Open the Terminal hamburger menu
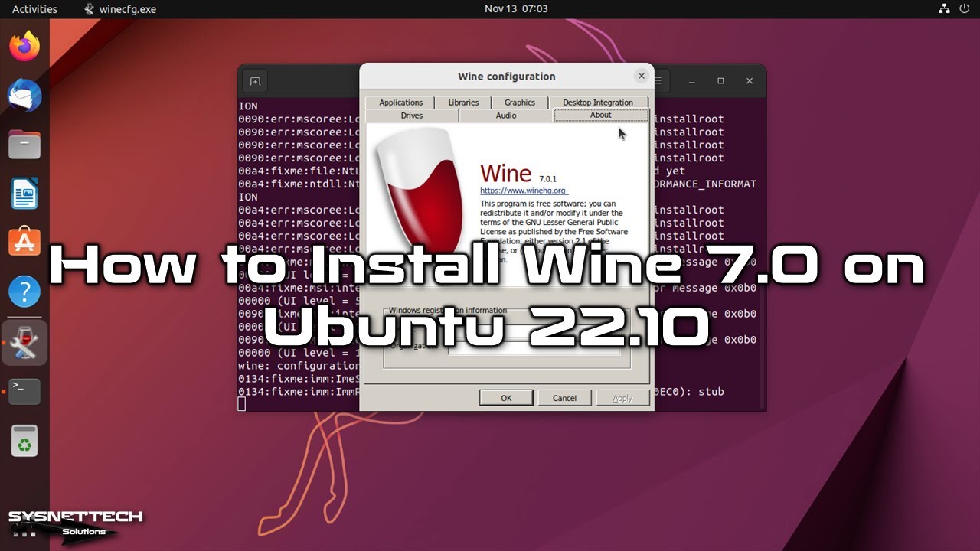The height and width of the screenshot is (551, 980). pyautogui.click(x=659, y=81)
